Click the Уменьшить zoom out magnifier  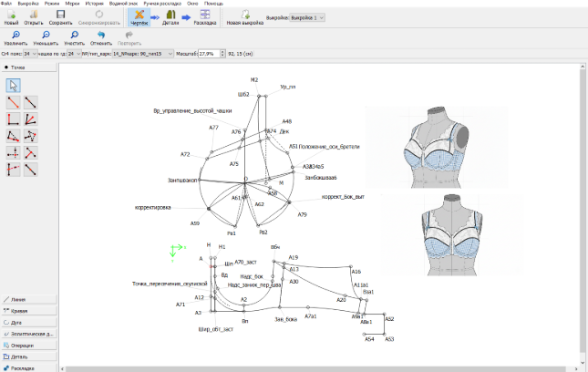[46, 35]
